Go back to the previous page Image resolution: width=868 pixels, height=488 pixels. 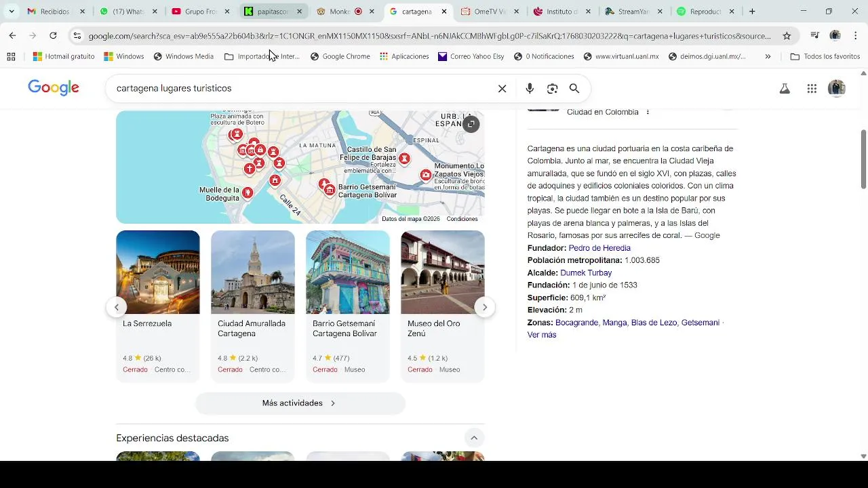12,35
